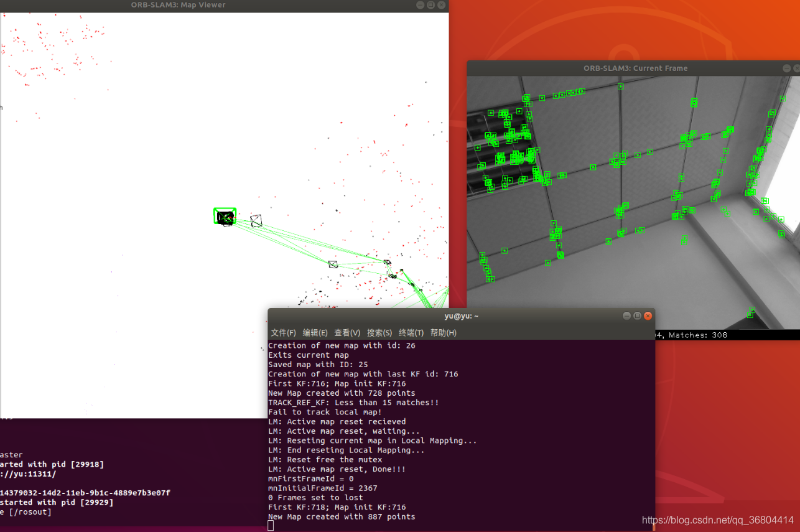
Task: Click "Creation of new map with last KF id: 716"
Action: coord(363,374)
